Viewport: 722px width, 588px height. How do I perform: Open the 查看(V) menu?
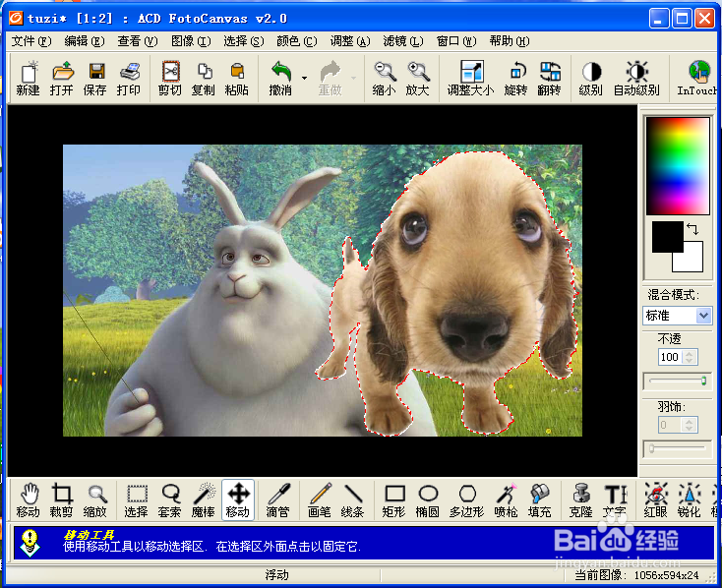point(138,41)
